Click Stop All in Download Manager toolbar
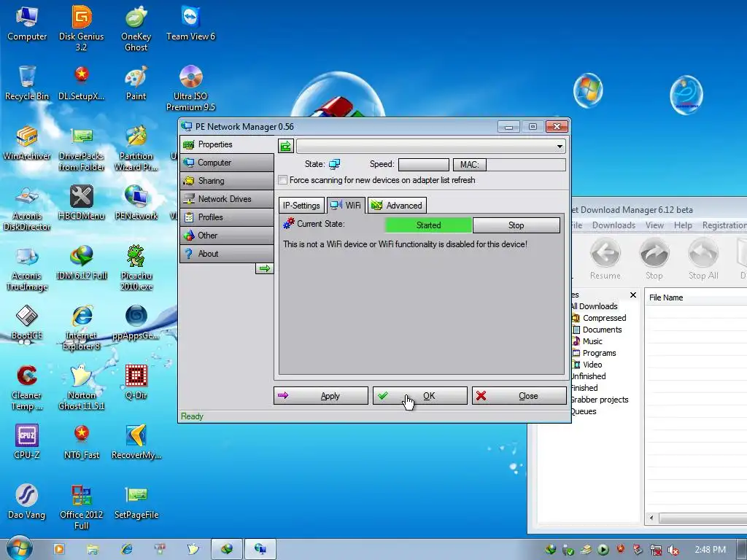Image resolution: width=747 pixels, height=560 pixels. tap(703, 259)
